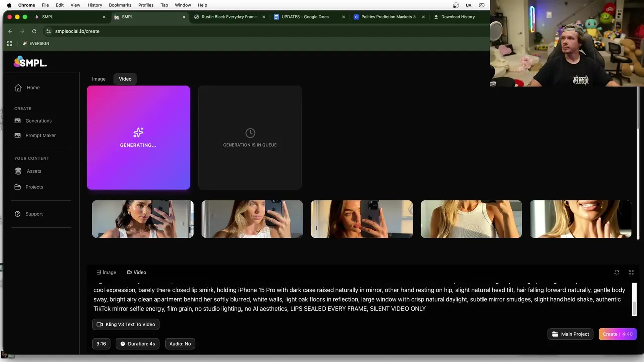Click into the prompt text area
The width and height of the screenshot is (644, 362).
coord(360,299)
